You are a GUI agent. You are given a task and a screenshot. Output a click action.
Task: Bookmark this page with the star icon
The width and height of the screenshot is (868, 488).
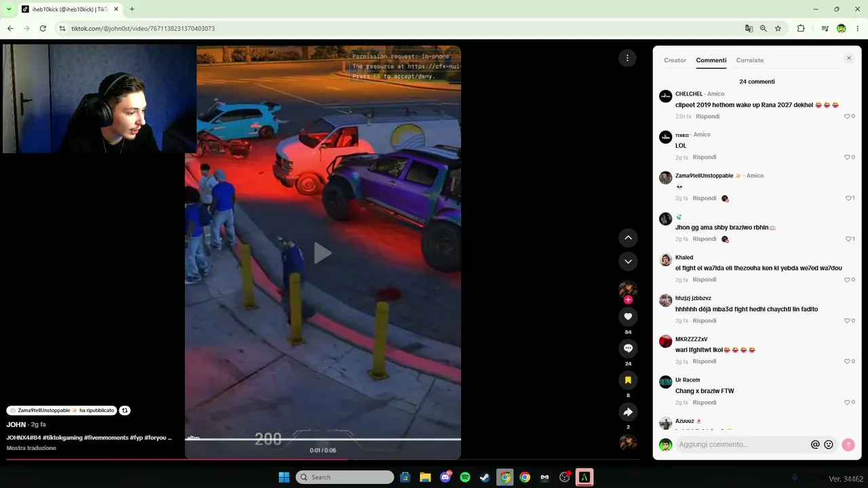click(x=778, y=28)
